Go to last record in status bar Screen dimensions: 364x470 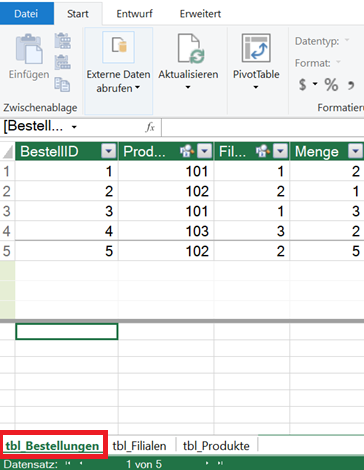tap(220, 463)
